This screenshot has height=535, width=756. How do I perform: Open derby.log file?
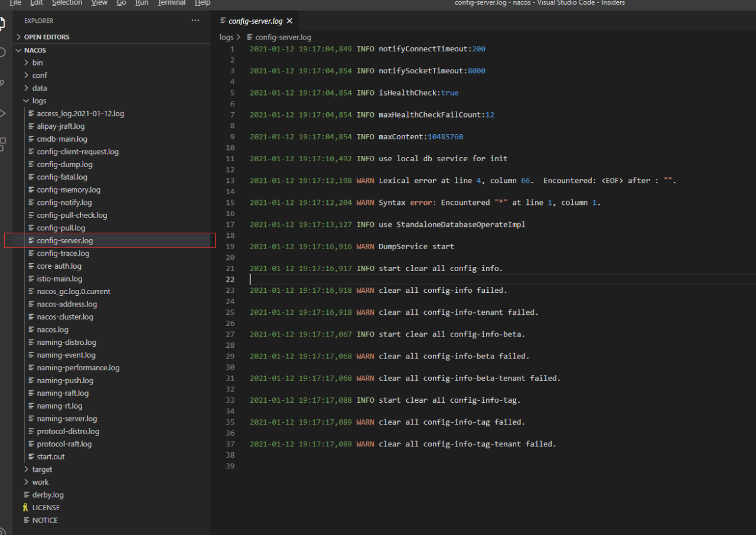[48, 495]
